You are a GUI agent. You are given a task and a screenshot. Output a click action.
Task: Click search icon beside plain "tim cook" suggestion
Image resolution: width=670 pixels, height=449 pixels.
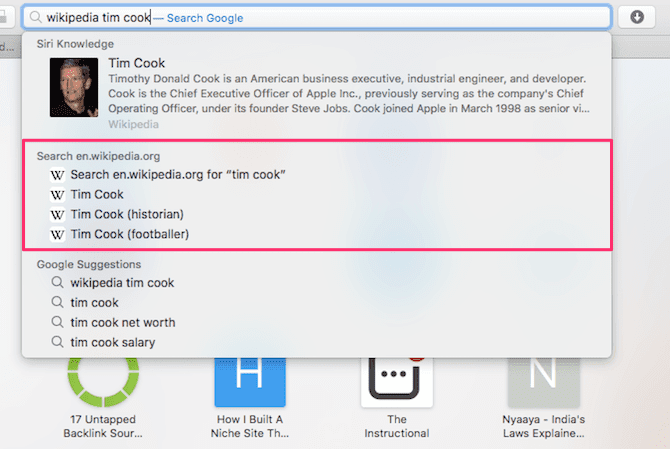point(57,302)
